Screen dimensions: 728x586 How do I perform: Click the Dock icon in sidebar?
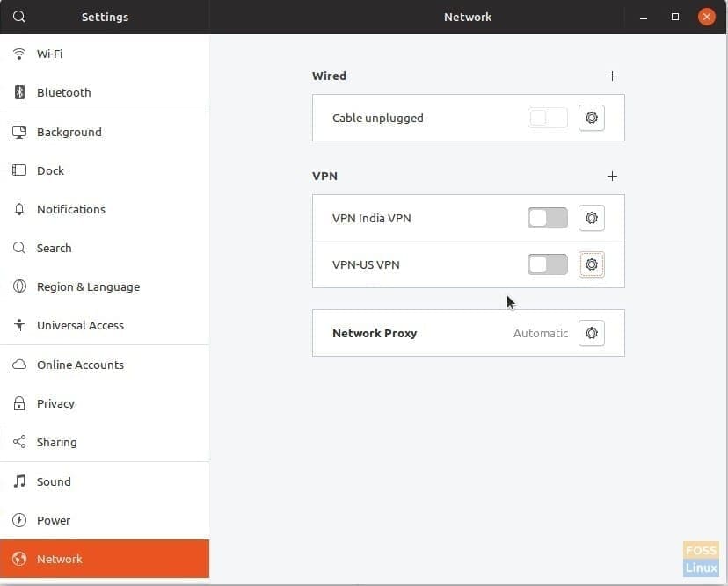pyautogui.click(x=19, y=170)
